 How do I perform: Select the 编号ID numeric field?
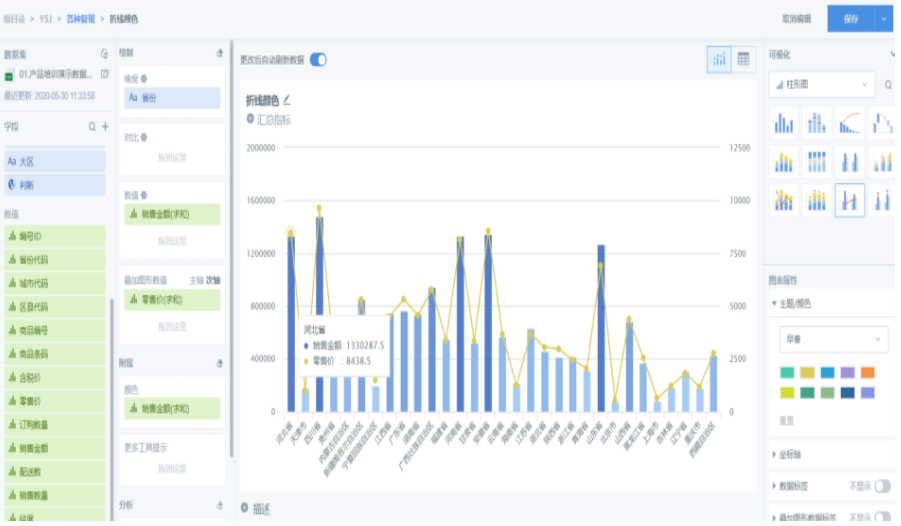[55, 236]
